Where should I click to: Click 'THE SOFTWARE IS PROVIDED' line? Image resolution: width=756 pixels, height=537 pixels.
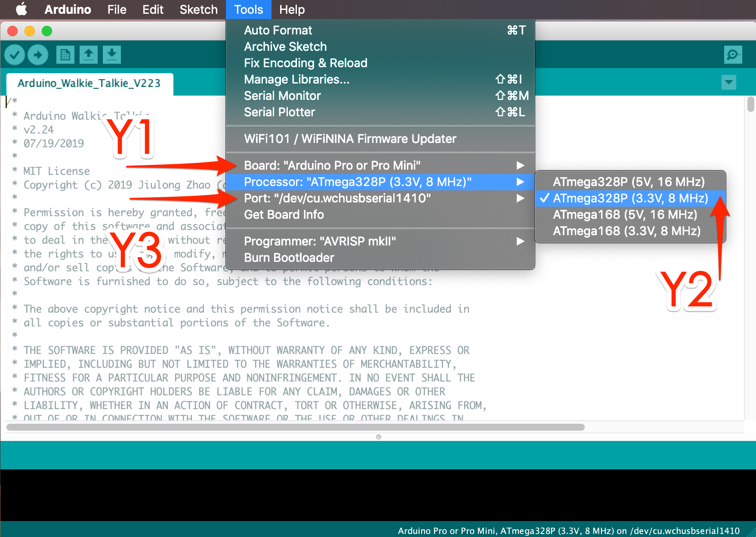click(246, 350)
